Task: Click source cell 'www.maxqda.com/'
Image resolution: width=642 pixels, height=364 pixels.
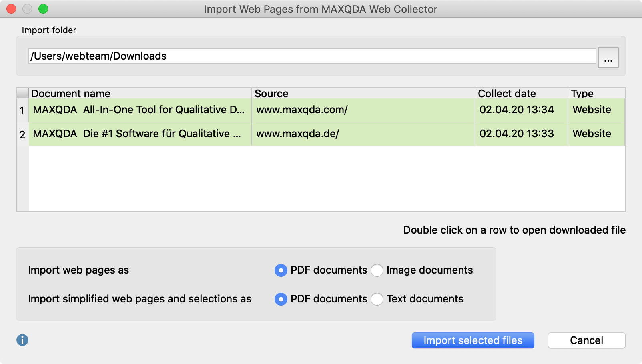Action: (363, 110)
